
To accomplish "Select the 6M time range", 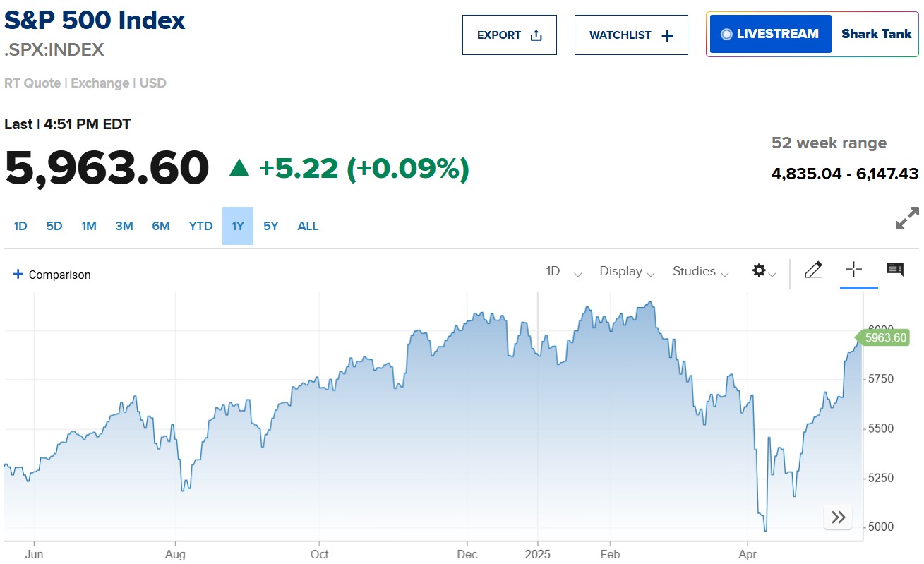I will coord(161,226).
